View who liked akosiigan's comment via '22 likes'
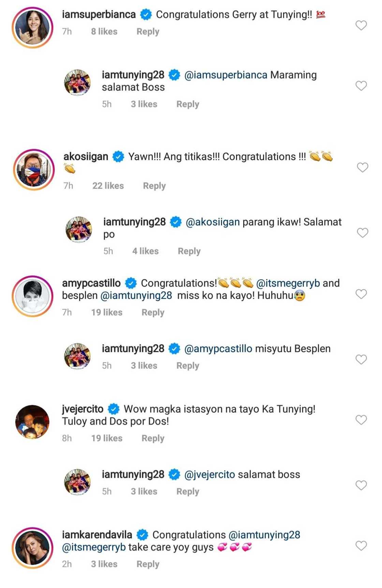Image resolution: width=382 pixels, height=588 pixels. tap(108, 185)
